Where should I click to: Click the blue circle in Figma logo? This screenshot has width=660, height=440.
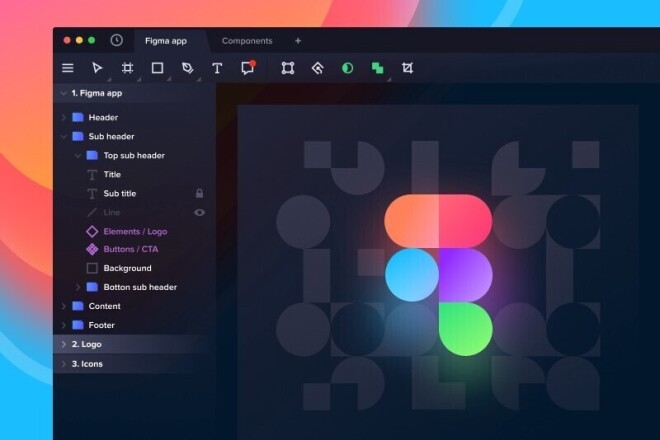pos(412,275)
